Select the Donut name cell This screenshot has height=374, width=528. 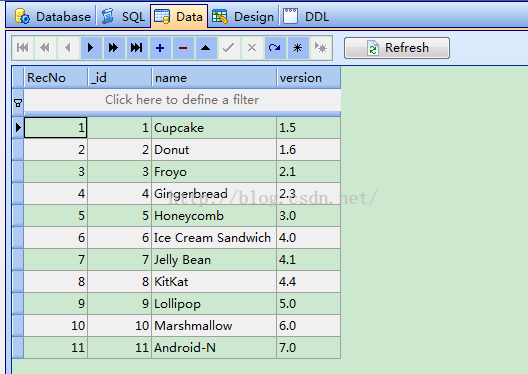point(214,149)
